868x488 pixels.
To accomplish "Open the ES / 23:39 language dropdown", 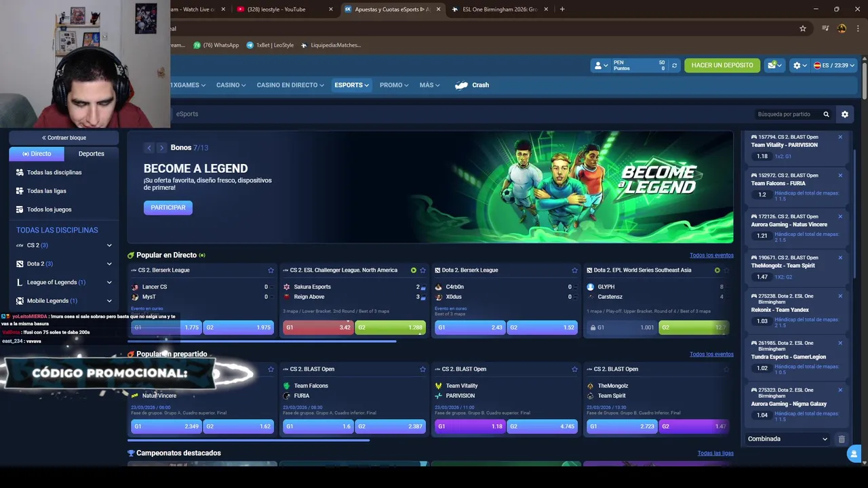I will [x=834, y=65].
